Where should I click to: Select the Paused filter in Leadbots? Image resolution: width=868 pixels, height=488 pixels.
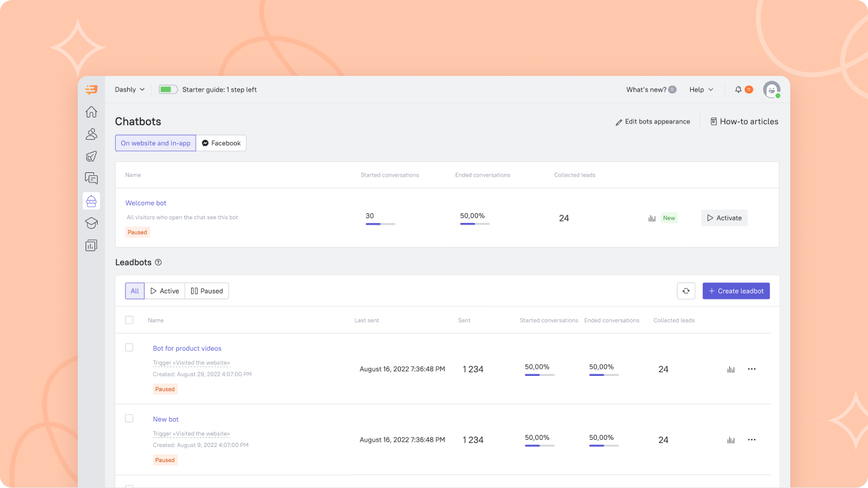tap(207, 290)
